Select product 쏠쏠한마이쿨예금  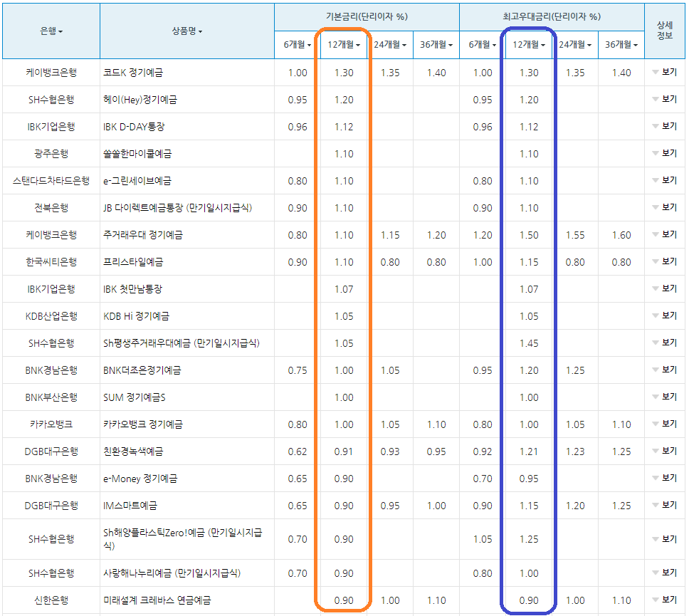click(137, 154)
